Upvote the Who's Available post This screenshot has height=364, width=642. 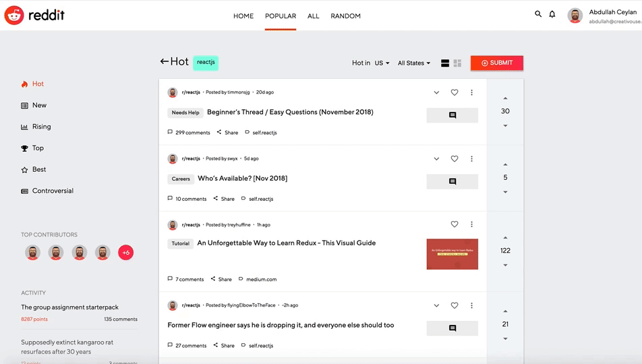(x=505, y=164)
